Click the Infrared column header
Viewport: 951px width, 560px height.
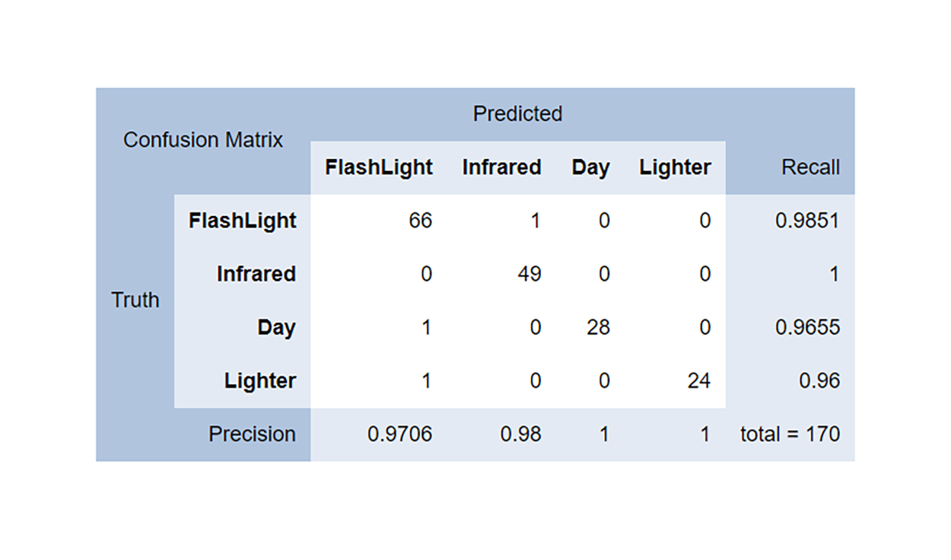[x=501, y=167]
